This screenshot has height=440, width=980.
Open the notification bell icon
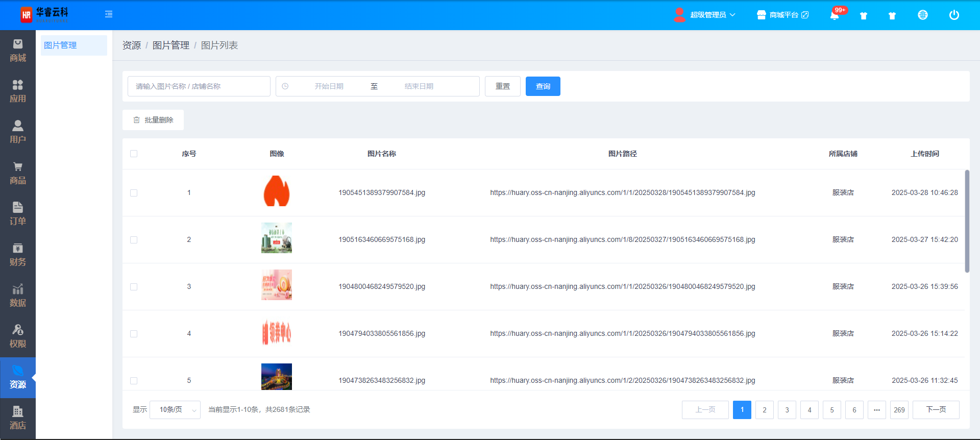pyautogui.click(x=835, y=15)
